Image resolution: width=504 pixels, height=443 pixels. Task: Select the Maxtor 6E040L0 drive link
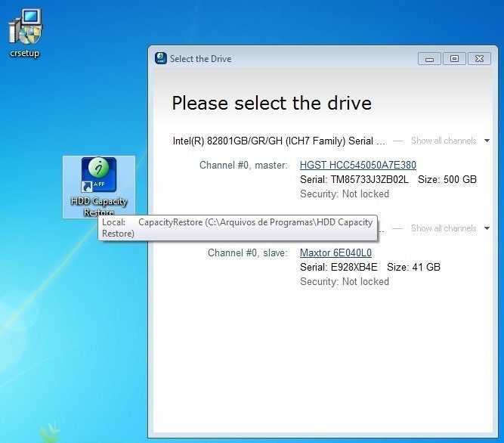coord(335,252)
